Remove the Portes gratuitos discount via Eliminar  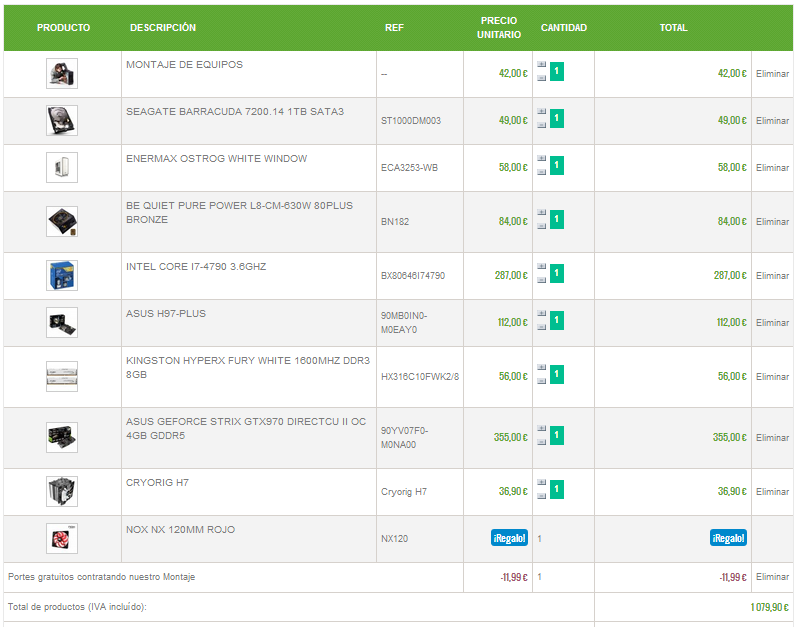772,577
